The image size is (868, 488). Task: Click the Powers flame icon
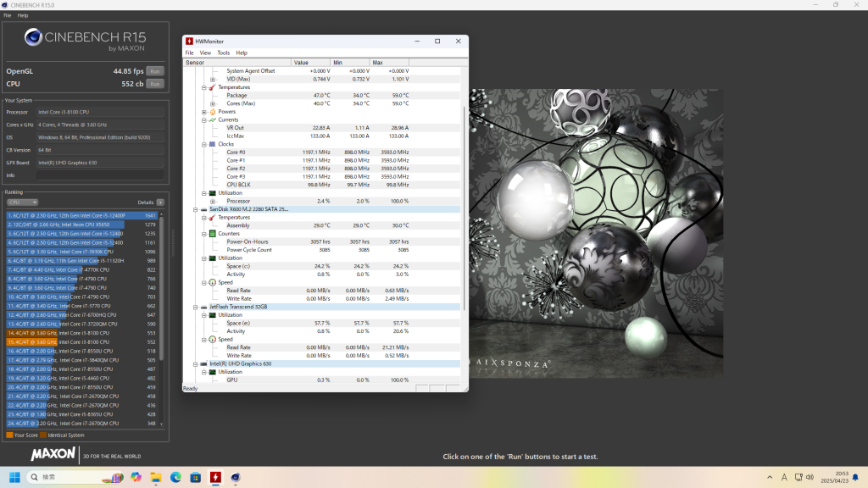point(213,111)
